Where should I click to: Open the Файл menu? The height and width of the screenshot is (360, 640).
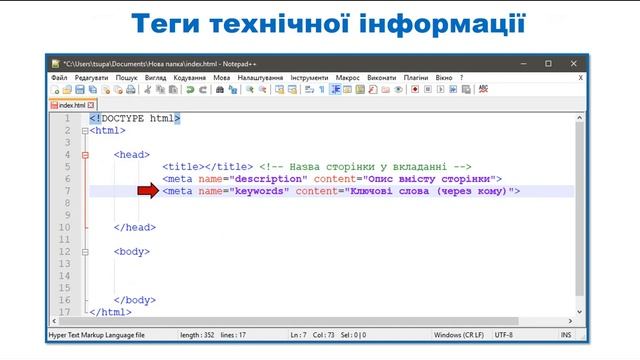[x=59, y=78]
